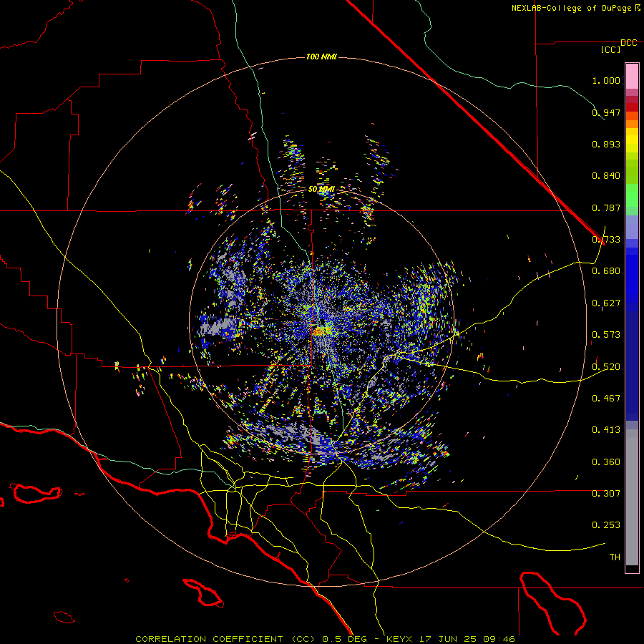
Task: Click the KEYX station identifier
Action: coord(399,639)
